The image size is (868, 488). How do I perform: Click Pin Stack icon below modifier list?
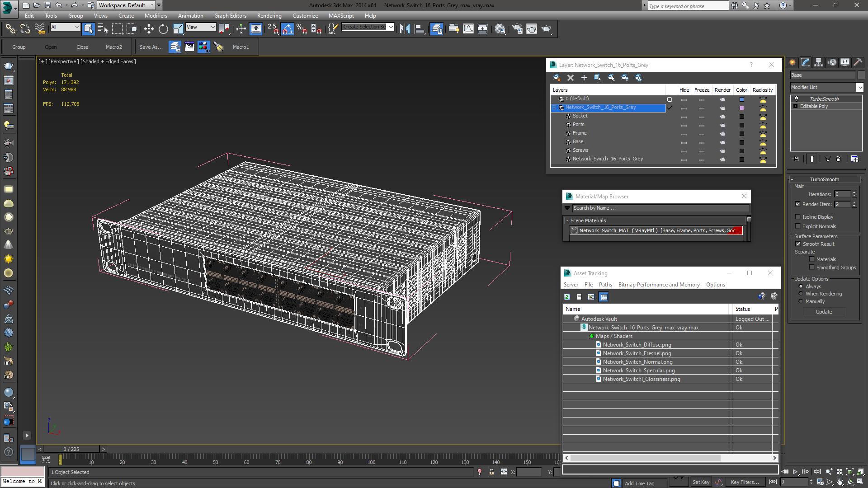[x=796, y=159]
